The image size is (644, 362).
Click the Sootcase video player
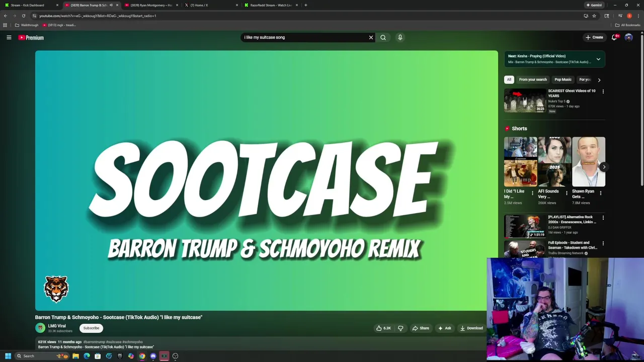(x=266, y=180)
